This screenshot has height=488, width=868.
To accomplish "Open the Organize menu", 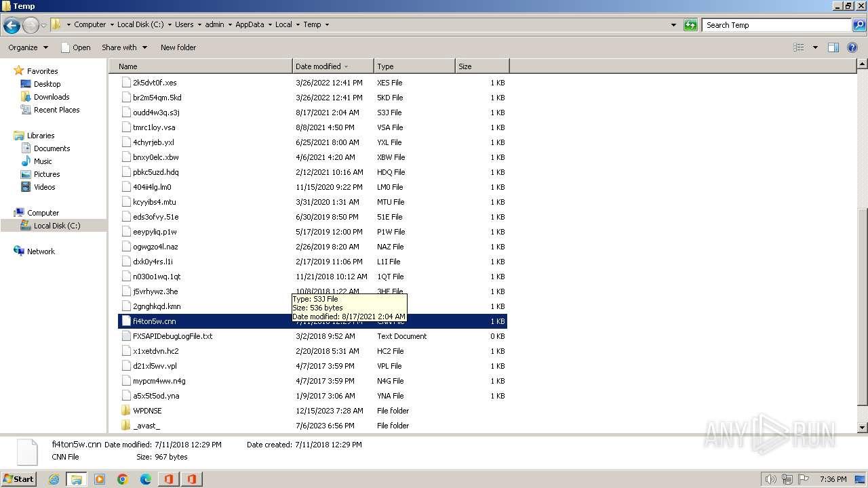I will 28,47.
